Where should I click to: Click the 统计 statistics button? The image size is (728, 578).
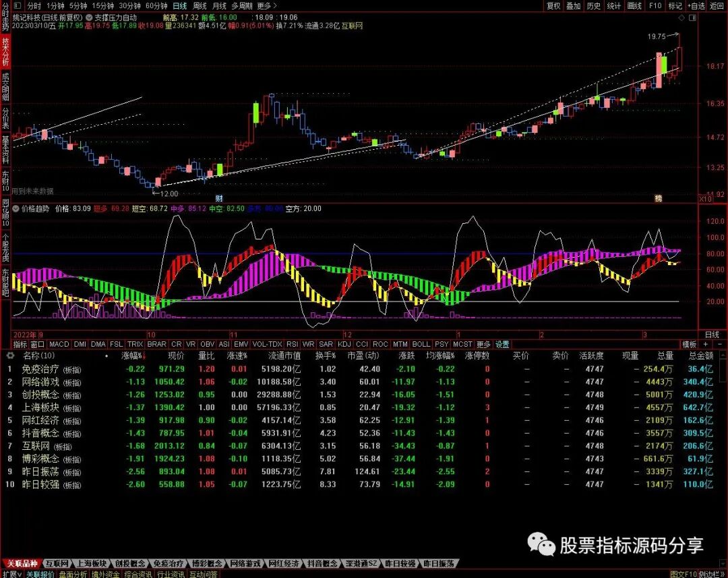(614, 5)
